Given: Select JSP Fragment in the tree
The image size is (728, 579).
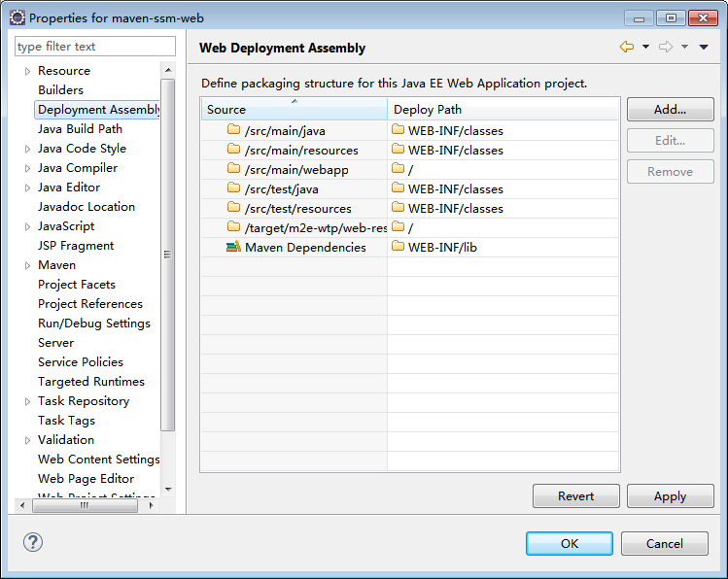Looking at the screenshot, I should point(76,246).
